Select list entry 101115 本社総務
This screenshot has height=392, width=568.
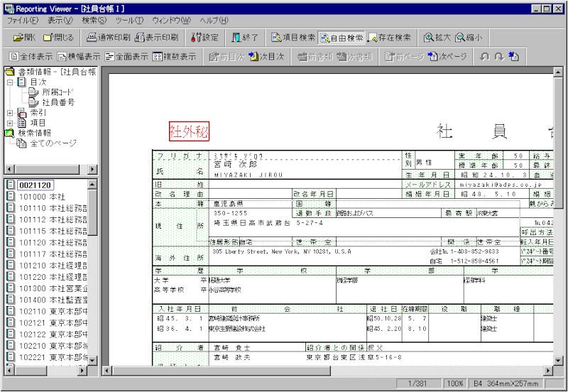(x=53, y=231)
